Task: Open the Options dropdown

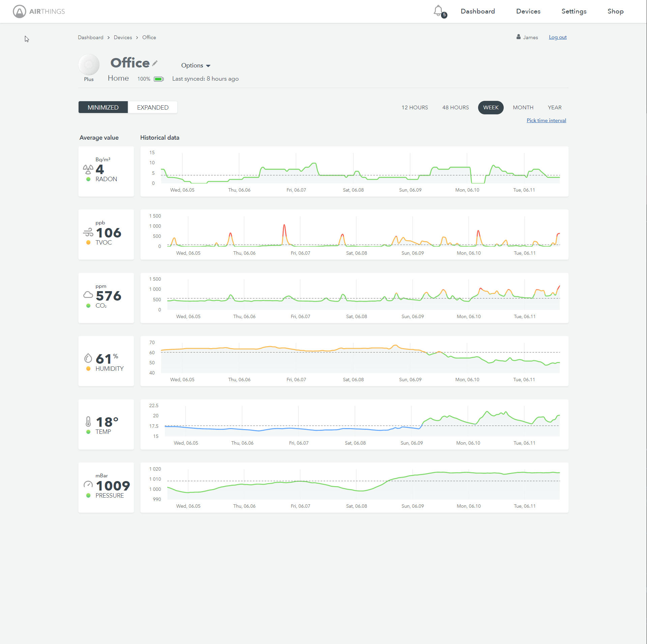Action: 196,65
